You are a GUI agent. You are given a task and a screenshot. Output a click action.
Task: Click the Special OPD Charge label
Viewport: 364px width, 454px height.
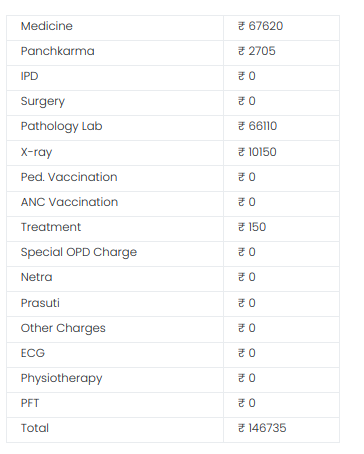[x=79, y=252]
